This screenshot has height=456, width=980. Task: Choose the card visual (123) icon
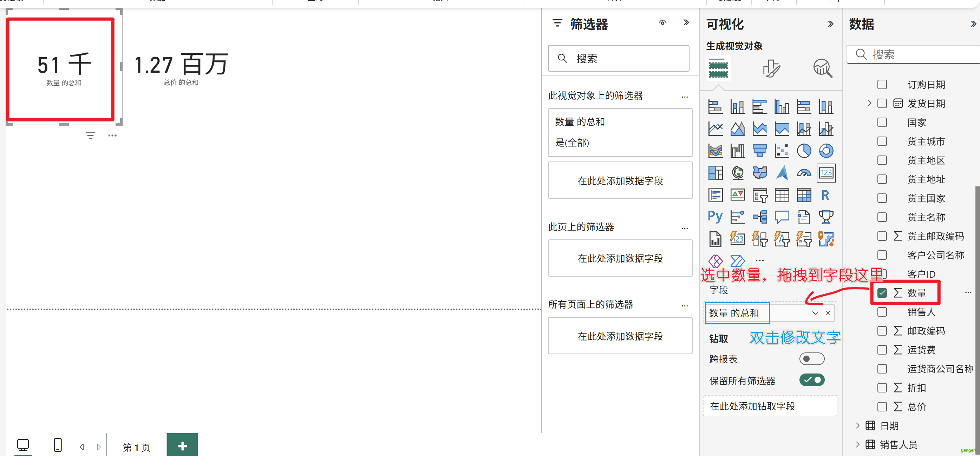(x=825, y=173)
